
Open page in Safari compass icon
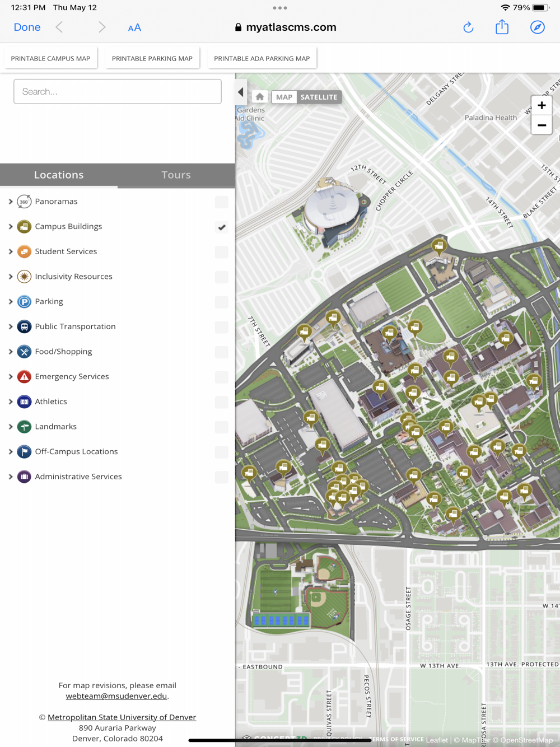[538, 27]
